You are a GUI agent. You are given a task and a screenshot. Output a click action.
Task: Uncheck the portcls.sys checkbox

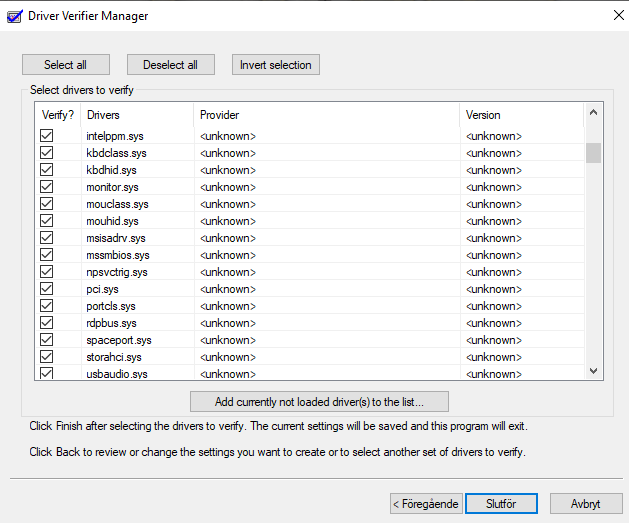coord(47,306)
